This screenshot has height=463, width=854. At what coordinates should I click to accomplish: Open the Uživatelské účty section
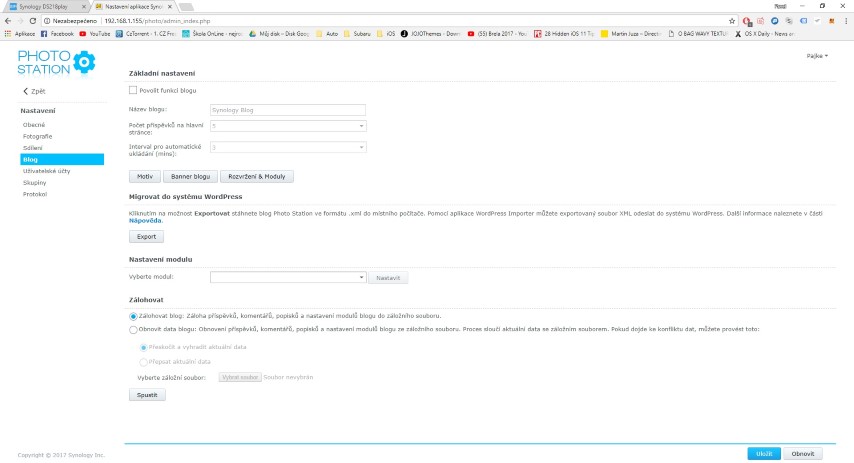(46, 171)
